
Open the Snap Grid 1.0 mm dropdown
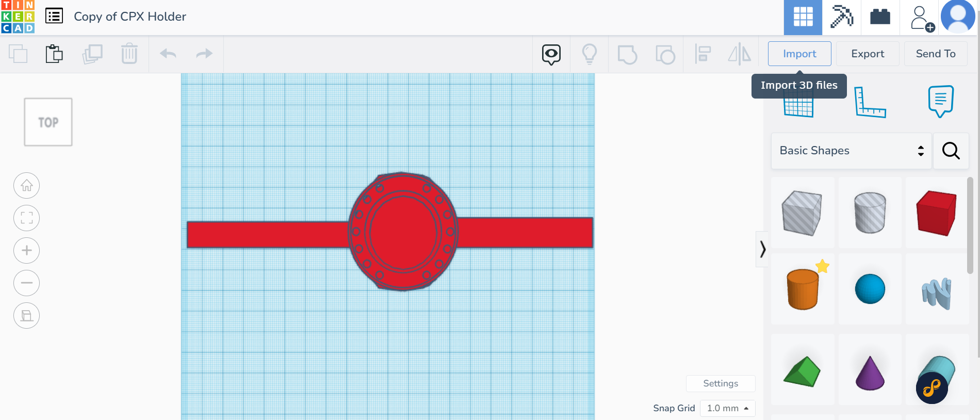tap(728, 408)
